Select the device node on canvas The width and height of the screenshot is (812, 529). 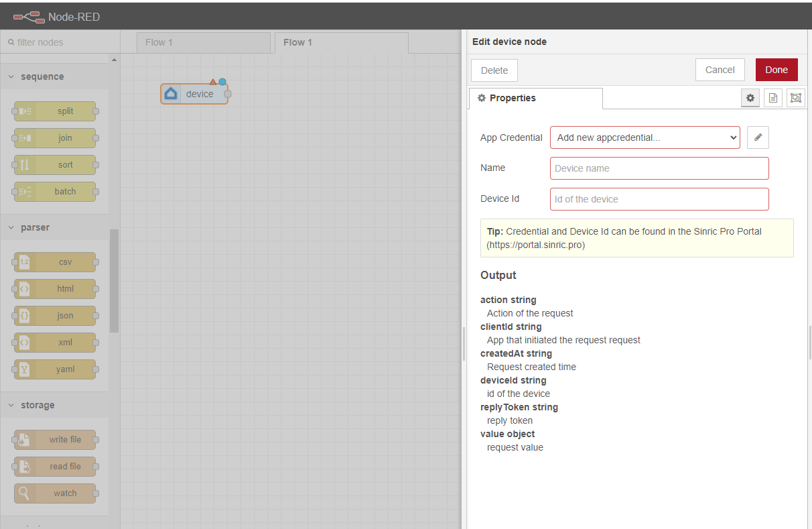click(194, 94)
